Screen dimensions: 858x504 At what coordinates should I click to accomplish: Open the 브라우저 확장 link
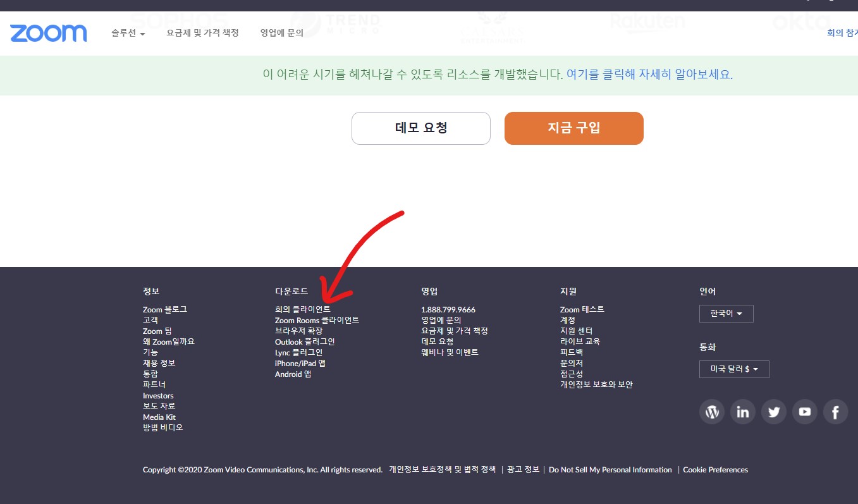point(298,331)
